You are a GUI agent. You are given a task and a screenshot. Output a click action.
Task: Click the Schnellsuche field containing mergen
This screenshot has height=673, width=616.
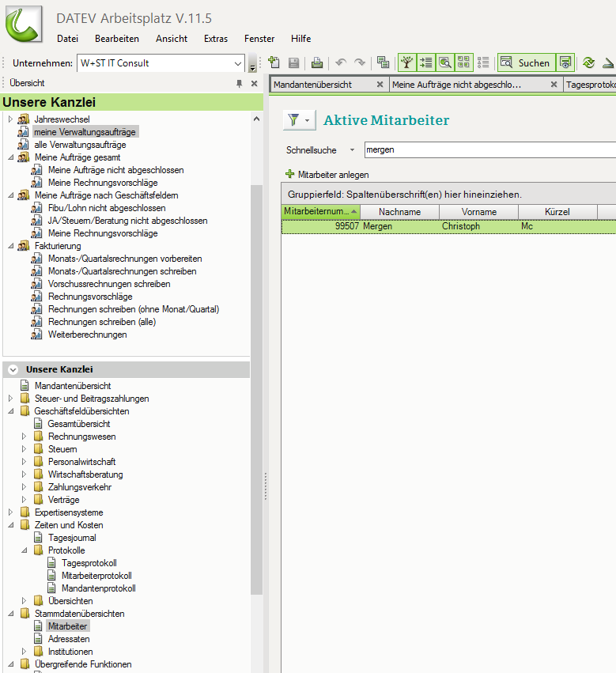pyautogui.click(x=489, y=149)
